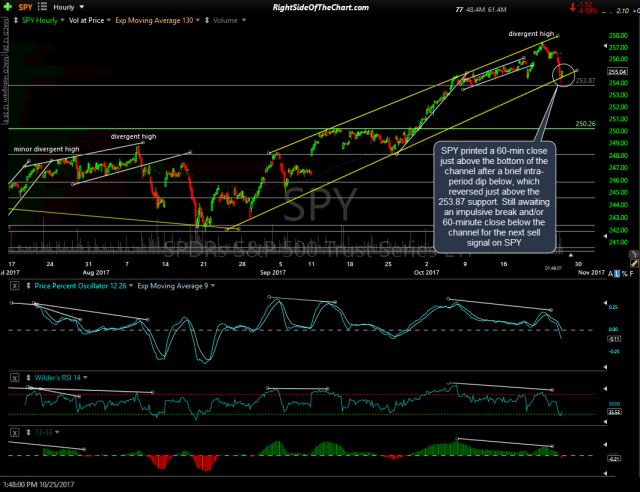The image size is (640, 492).
Task: Open Price Percent Oscillator 12 26 dropdown
Action: tap(131, 286)
